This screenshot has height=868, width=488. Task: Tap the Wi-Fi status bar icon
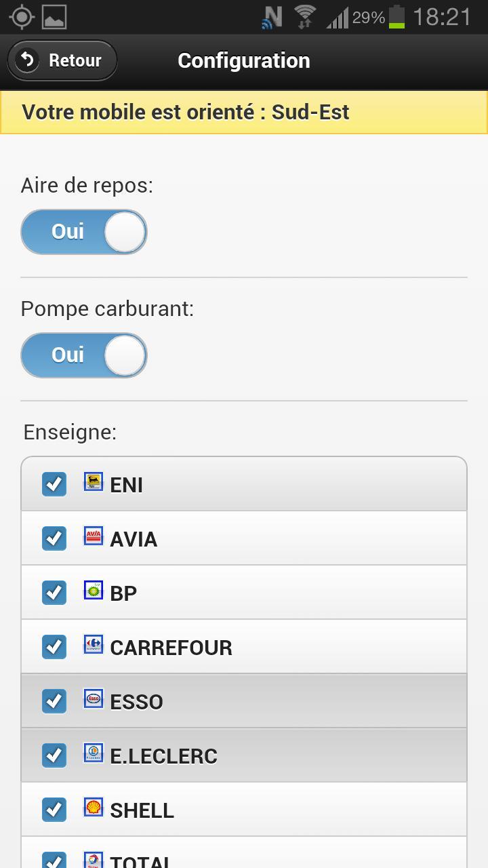coord(306,16)
